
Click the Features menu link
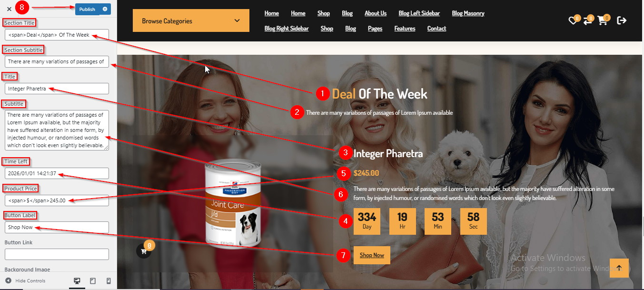(x=405, y=29)
